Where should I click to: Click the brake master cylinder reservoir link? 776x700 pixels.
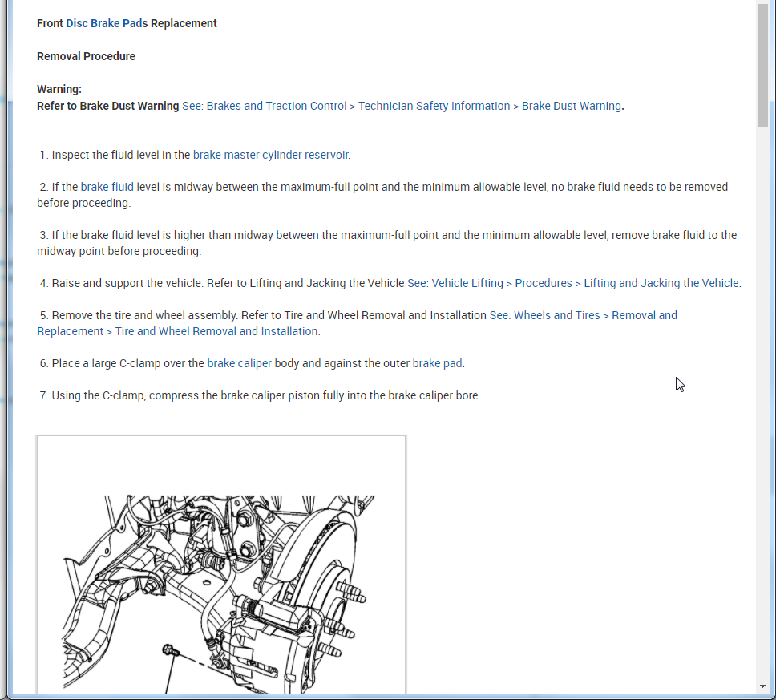point(271,155)
